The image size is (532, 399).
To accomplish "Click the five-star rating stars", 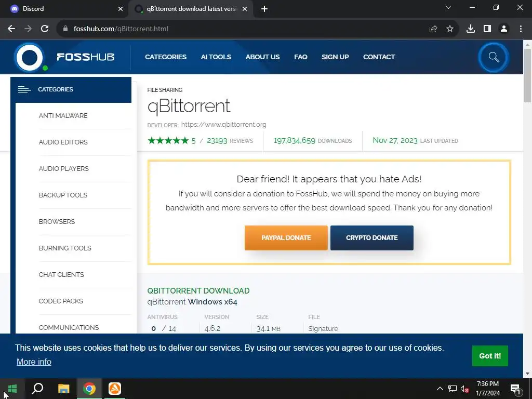I will point(168,140).
